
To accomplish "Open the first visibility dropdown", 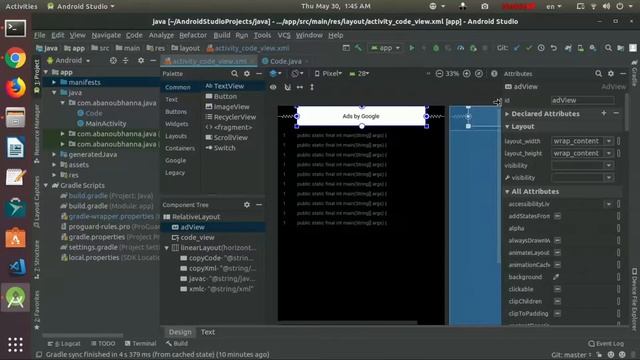I will [x=609, y=165].
